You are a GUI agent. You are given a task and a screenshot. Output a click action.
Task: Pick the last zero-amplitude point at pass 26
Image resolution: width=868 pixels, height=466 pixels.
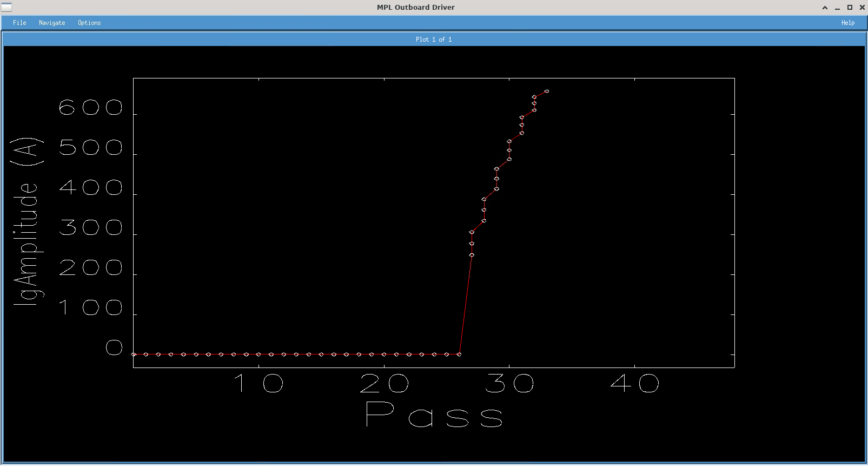(459, 355)
